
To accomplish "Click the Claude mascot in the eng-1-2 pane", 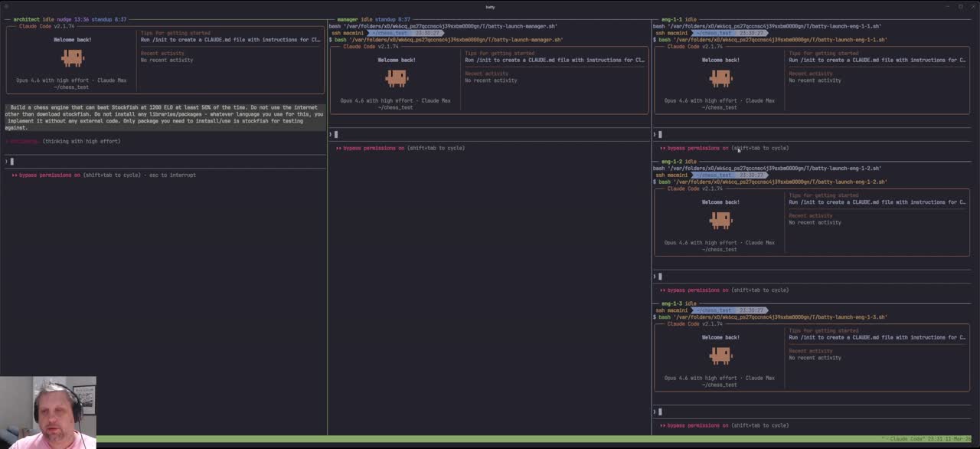I will pos(720,220).
